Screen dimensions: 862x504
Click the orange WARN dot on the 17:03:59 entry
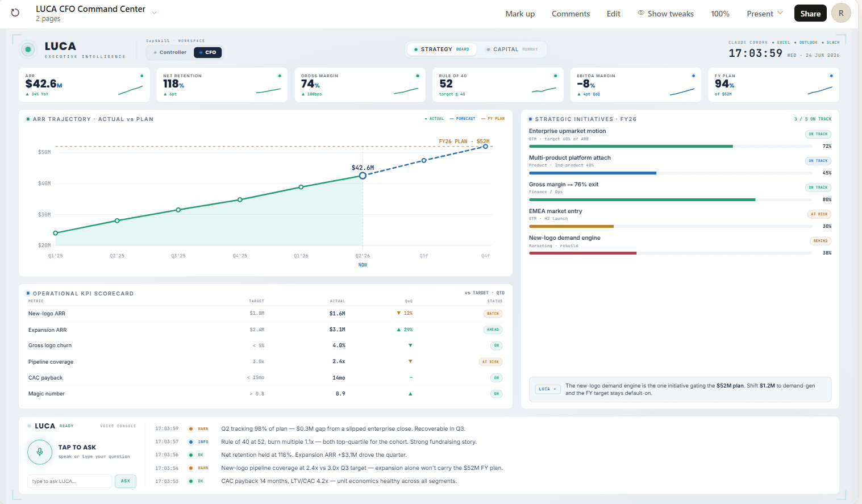pyautogui.click(x=191, y=429)
